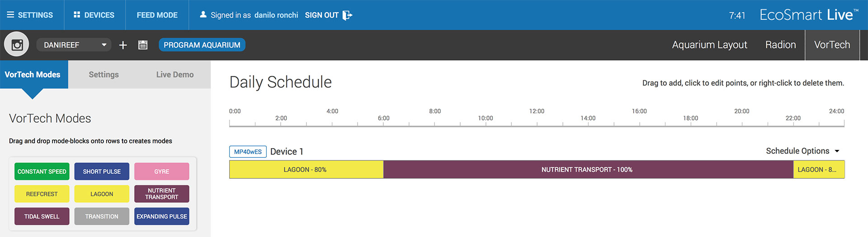Click the Feed Mode button
This screenshot has width=868, height=237.
pos(157,15)
